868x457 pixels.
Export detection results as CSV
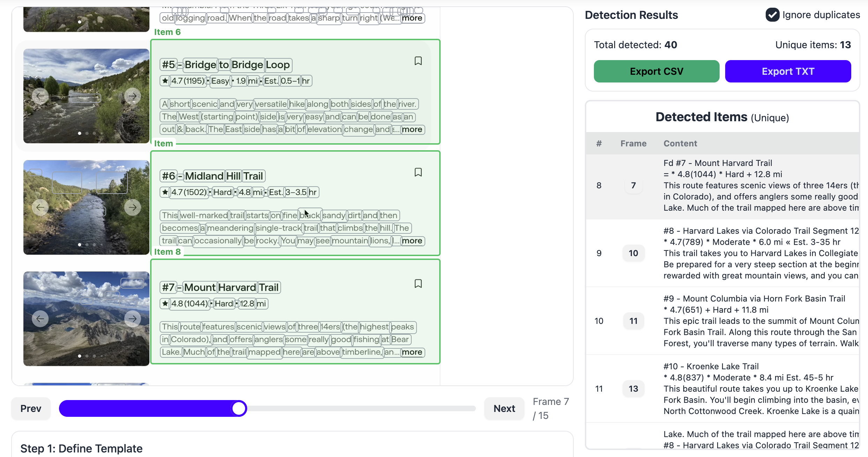pyautogui.click(x=656, y=71)
